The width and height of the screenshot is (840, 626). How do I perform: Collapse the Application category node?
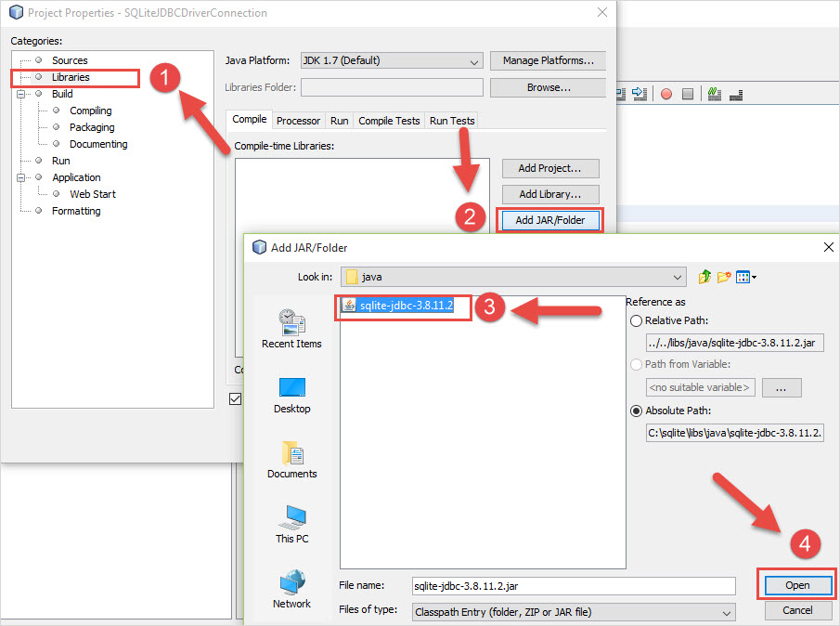(x=21, y=178)
